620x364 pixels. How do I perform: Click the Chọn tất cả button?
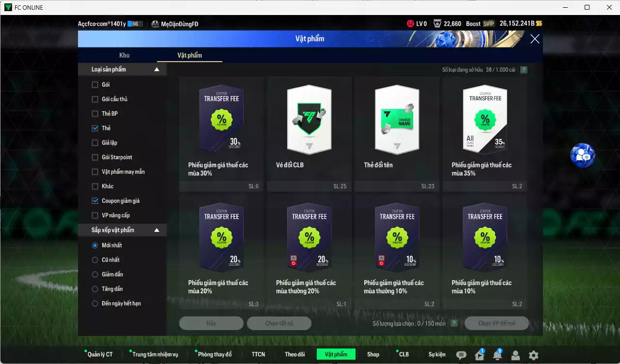[279, 323]
